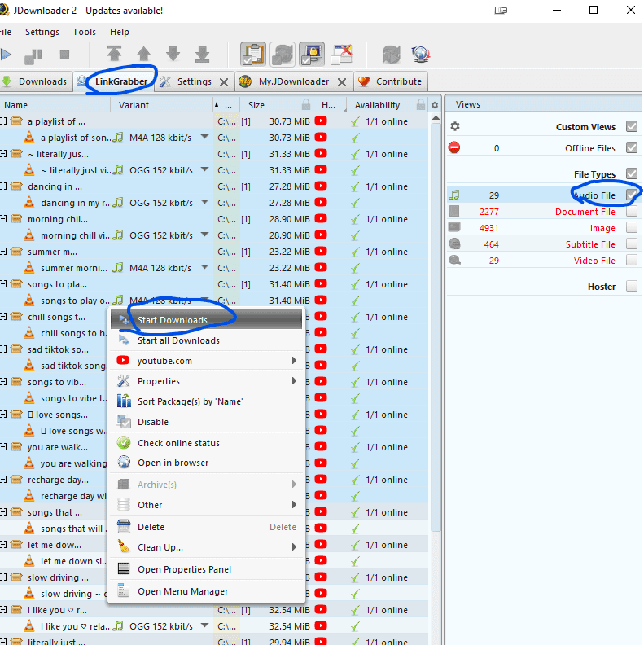
Task: Click the Move to bottom arrow icon
Action: tap(202, 55)
